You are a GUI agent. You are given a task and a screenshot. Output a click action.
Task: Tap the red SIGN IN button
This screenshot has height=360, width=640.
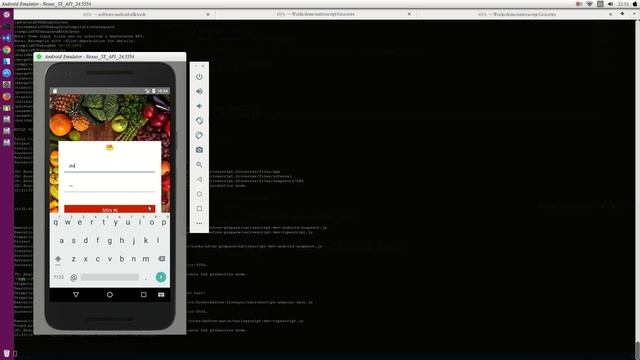[110, 209]
